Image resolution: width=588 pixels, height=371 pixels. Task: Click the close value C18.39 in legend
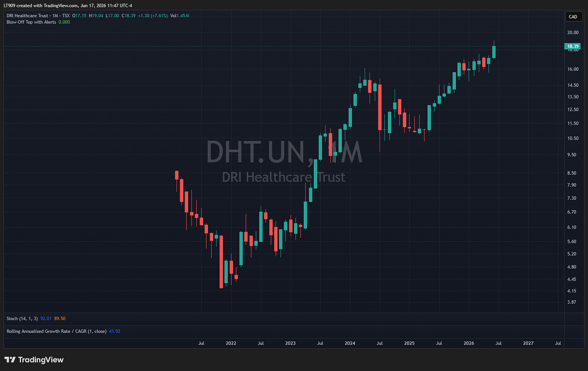(x=129, y=16)
